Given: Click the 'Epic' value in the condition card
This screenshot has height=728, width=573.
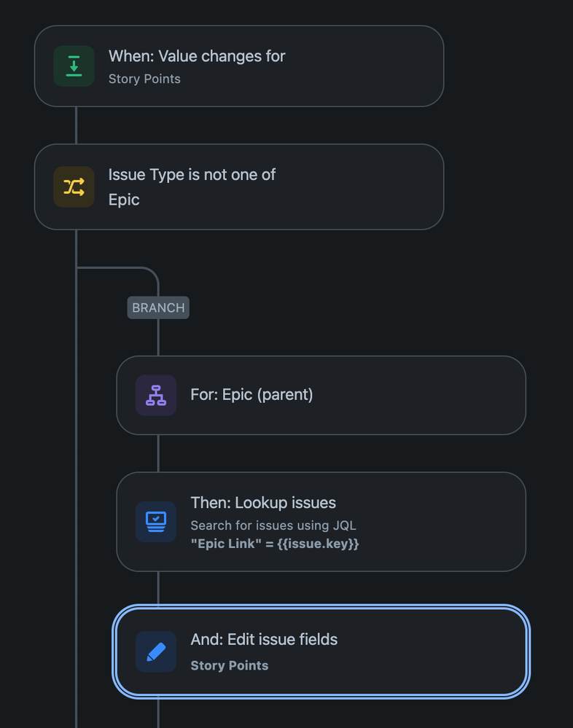Looking at the screenshot, I should 124,200.
